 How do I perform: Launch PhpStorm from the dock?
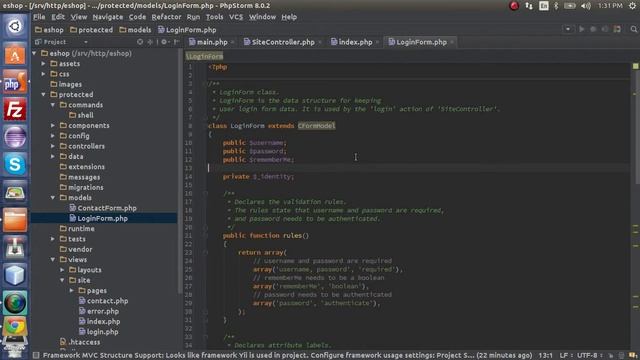(x=15, y=82)
